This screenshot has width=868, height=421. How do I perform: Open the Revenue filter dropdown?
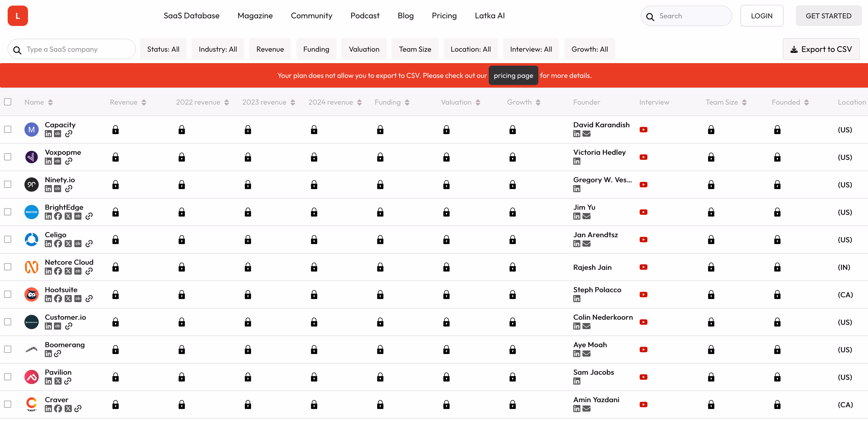point(270,49)
